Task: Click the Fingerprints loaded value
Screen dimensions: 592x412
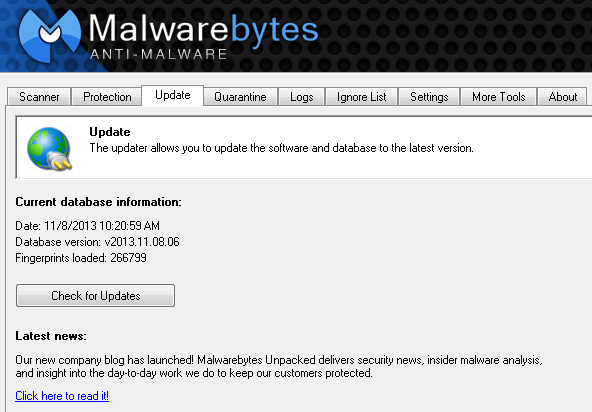Action: 128,258
